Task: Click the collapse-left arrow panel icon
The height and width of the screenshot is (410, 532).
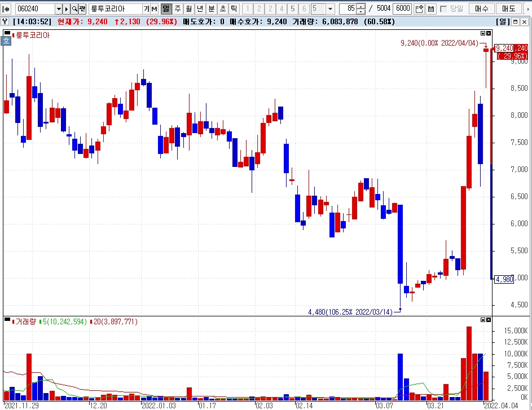Action: 6,8
